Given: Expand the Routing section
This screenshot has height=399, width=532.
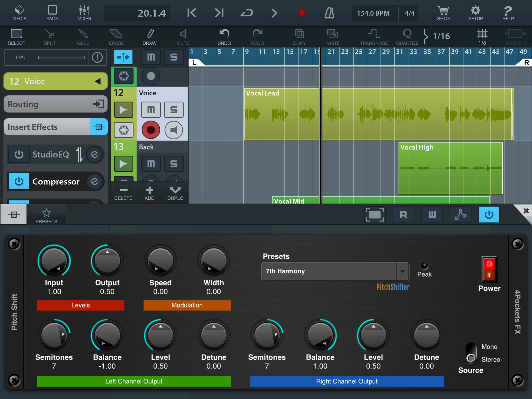Looking at the screenshot, I should [x=55, y=104].
